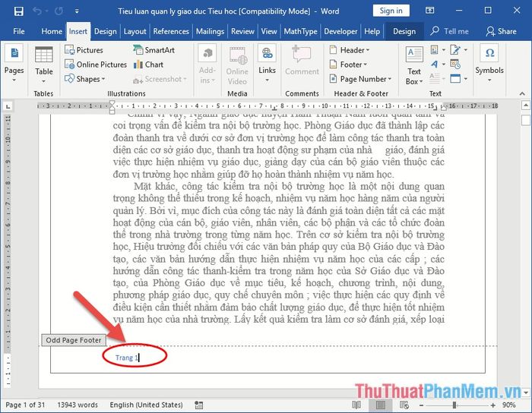Open the Help tab

(372, 32)
